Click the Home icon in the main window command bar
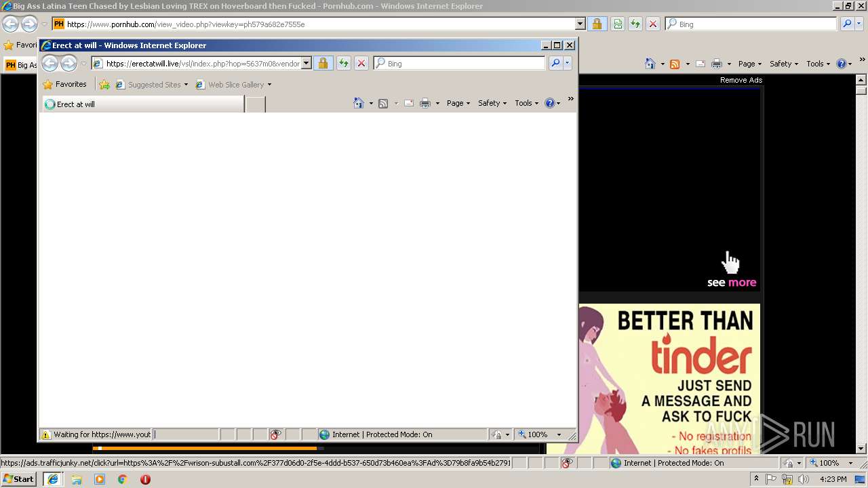This screenshot has height=488, width=868. point(650,64)
